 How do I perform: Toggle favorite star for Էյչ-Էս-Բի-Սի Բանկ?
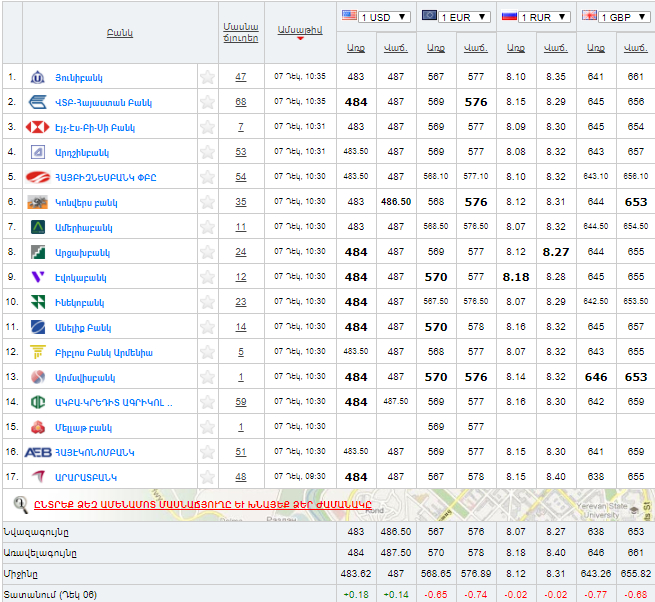207,127
